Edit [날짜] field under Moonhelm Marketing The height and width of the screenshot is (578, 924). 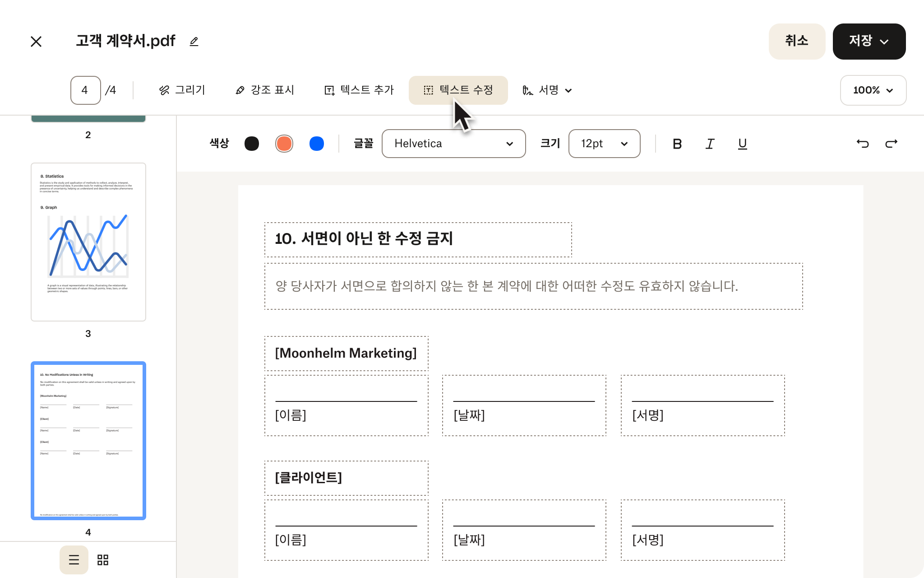pyautogui.click(x=524, y=405)
